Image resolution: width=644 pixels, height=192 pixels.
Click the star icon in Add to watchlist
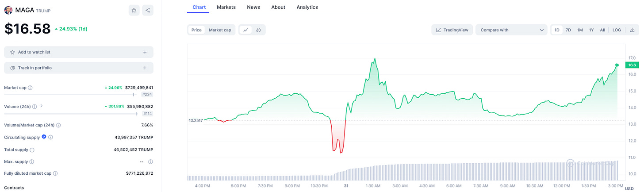pyautogui.click(x=12, y=52)
